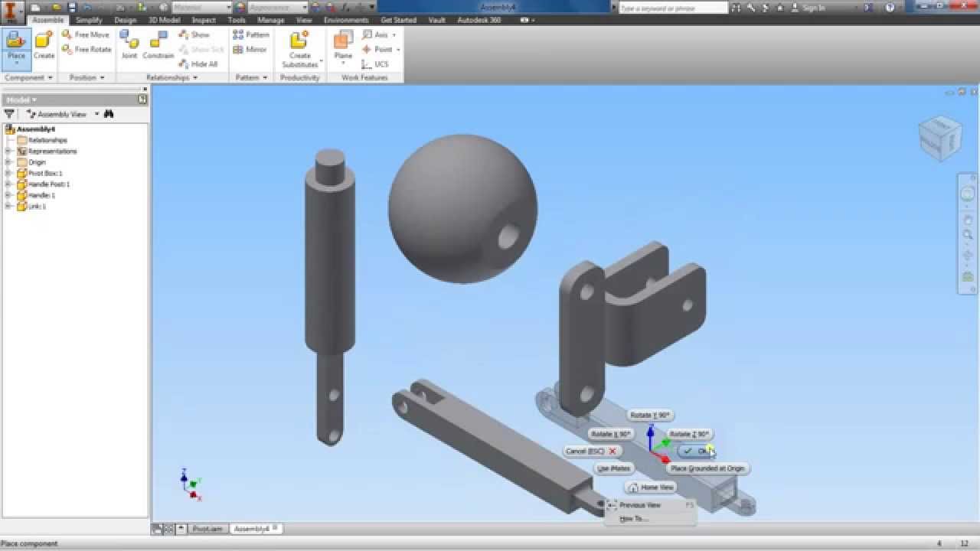Select the Free Rotate tool
Viewport: 980px width, 551px height.
tap(86, 49)
